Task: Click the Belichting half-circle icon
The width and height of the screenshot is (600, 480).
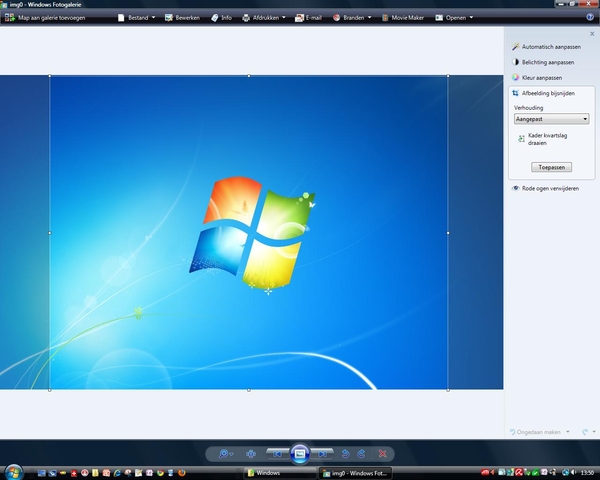Action: [515, 62]
